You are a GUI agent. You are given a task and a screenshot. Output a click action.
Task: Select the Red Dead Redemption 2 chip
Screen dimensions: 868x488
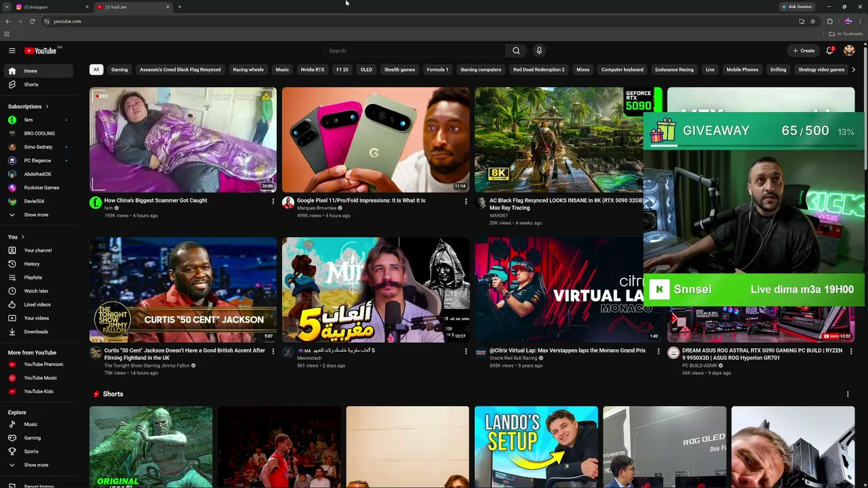tap(538, 70)
